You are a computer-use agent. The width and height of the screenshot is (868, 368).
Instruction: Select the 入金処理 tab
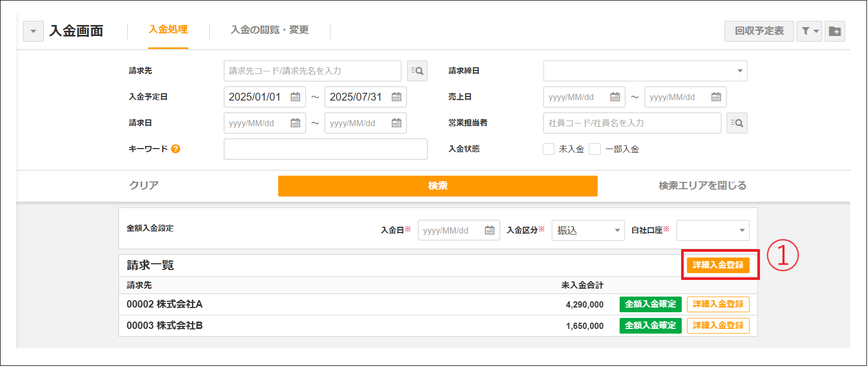pyautogui.click(x=168, y=30)
